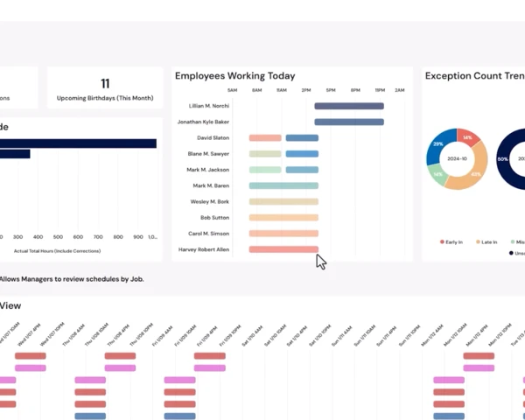Click the 8AM time axis label
The width and height of the screenshot is (525, 420).
(x=256, y=90)
